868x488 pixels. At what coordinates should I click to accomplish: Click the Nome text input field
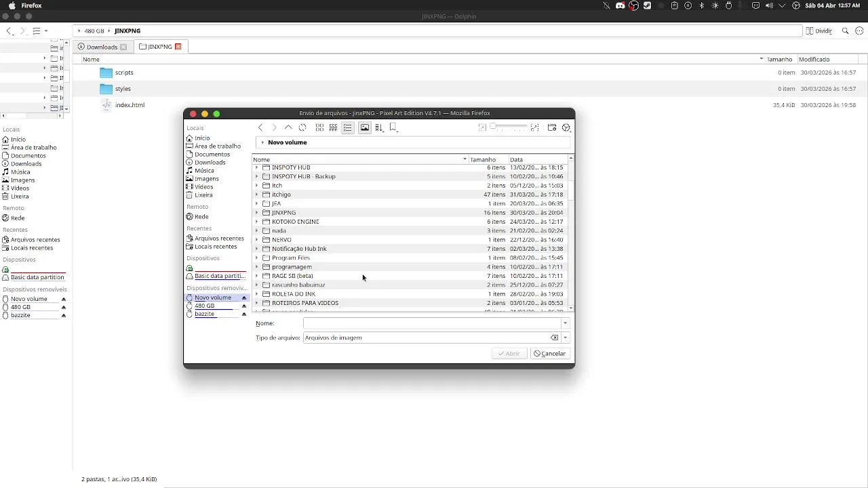coord(431,323)
